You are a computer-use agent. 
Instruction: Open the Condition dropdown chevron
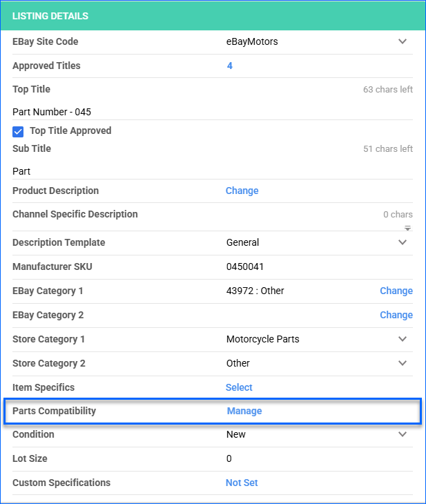pos(403,435)
